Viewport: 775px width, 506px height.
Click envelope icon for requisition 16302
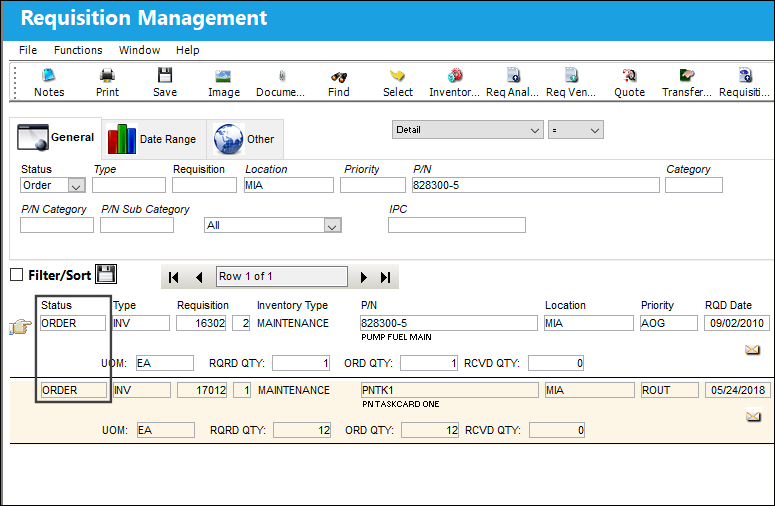pyautogui.click(x=752, y=350)
